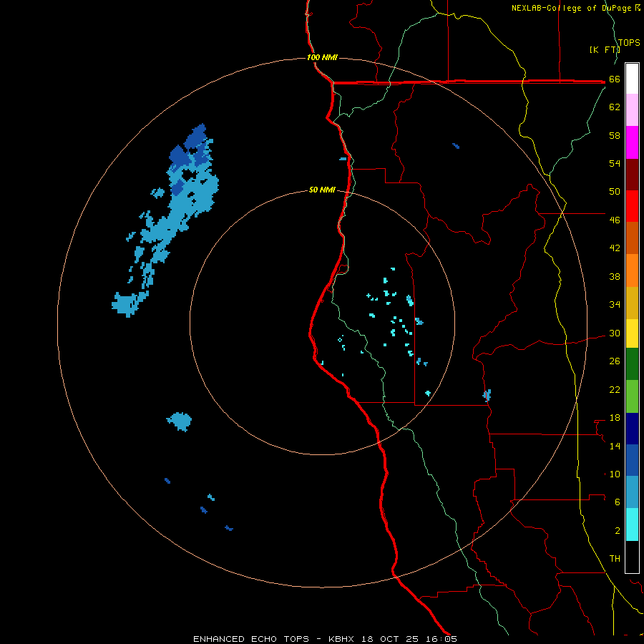This screenshot has width=644, height=644.
Task: Click the 50 NMI range ring label
Action: pos(322,190)
